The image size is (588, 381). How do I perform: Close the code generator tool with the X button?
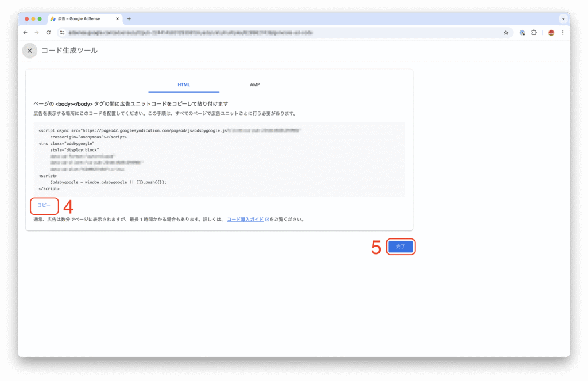click(30, 51)
